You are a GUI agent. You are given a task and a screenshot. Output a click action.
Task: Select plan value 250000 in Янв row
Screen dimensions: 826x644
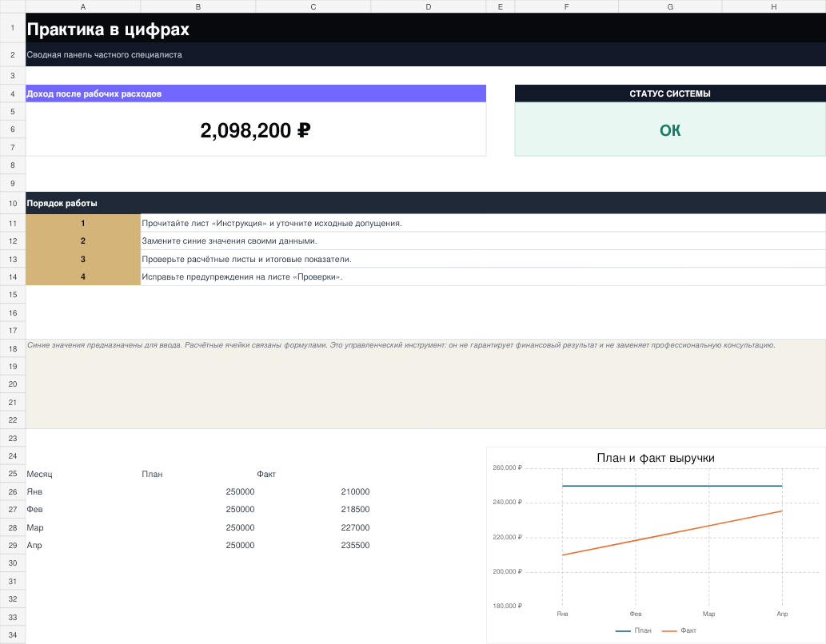[x=198, y=492]
